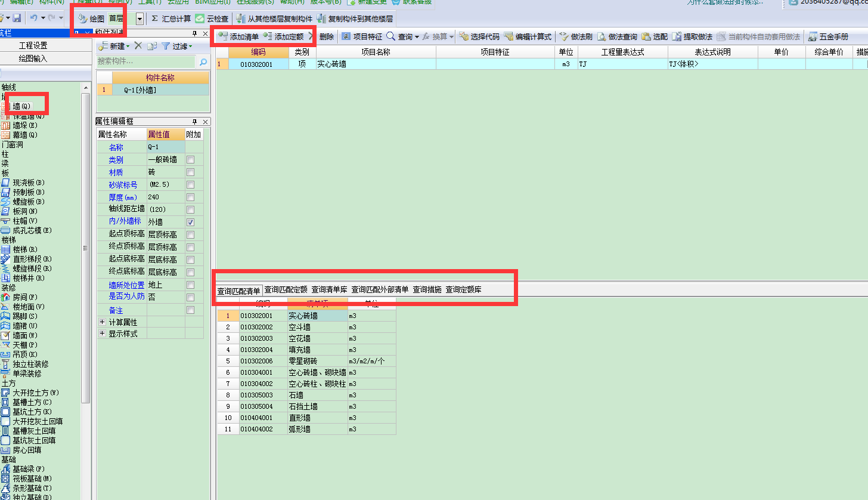Switch to 查询定额库 tab
This screenshot has height=500, width=868.
[x=463, y=290]
